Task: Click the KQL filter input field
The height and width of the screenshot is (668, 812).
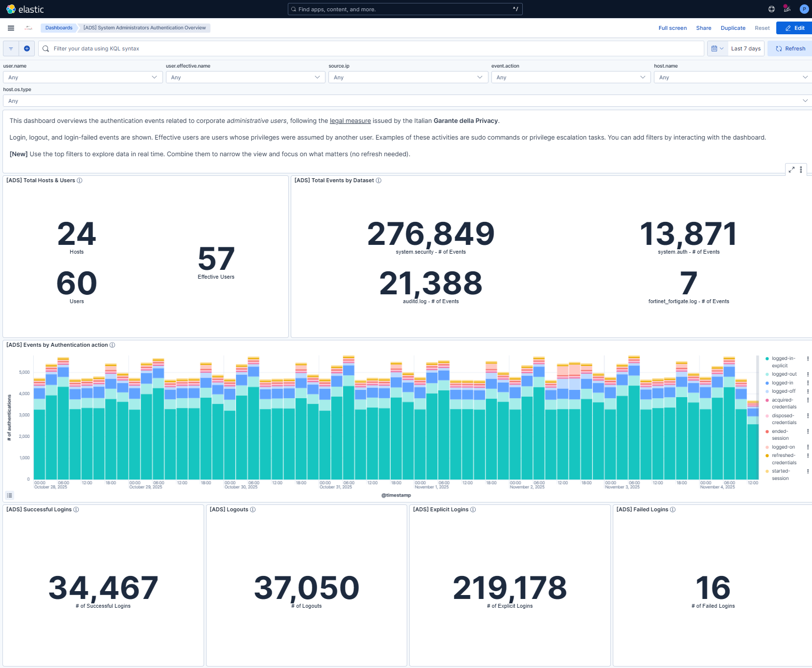Action: [x=196, y=48]
